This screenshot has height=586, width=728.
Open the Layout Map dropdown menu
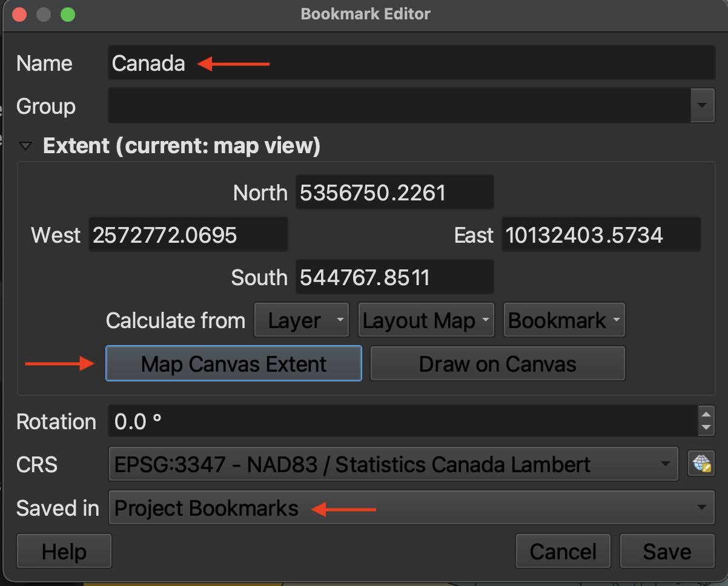(x=426, y=321)
